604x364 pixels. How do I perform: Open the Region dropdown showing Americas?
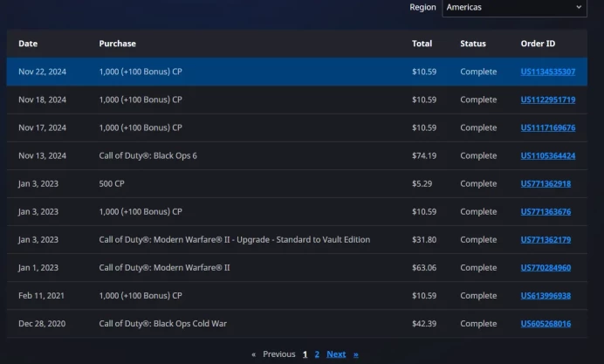point(514,8)
